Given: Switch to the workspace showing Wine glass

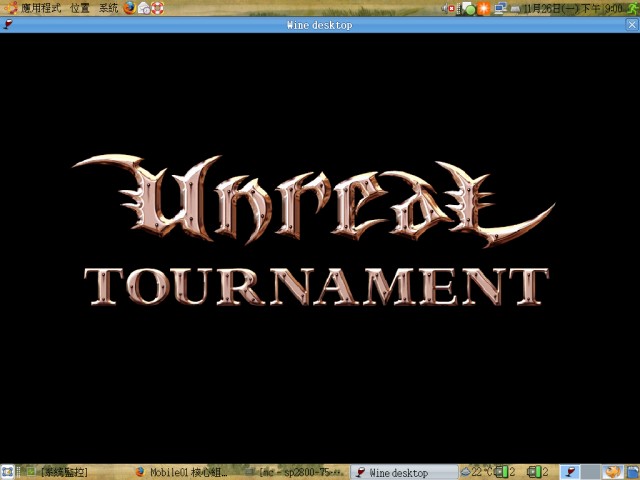Looking at the screenshot, I should (x=569, y=472).
